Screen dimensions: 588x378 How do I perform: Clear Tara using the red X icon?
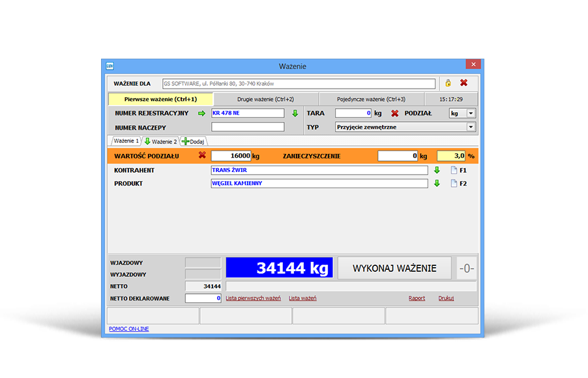tap(394, 113)
